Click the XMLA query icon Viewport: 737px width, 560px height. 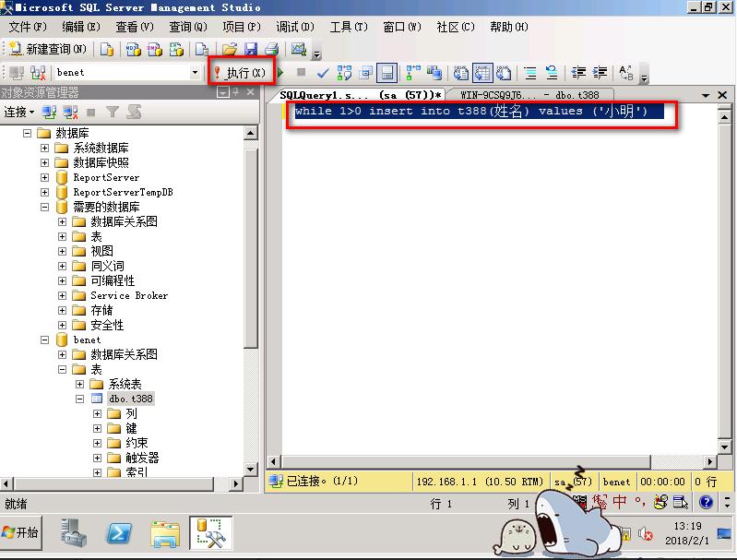176,50
